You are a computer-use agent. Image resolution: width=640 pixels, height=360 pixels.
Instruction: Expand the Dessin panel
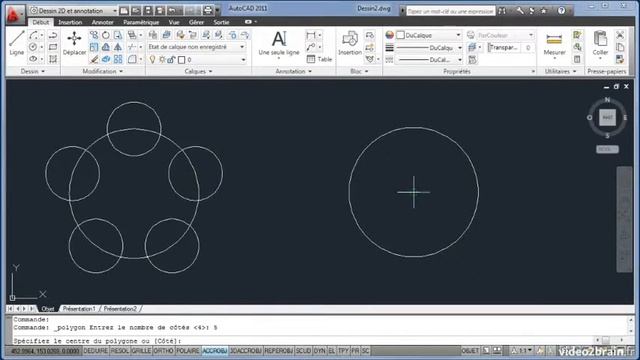33,71
